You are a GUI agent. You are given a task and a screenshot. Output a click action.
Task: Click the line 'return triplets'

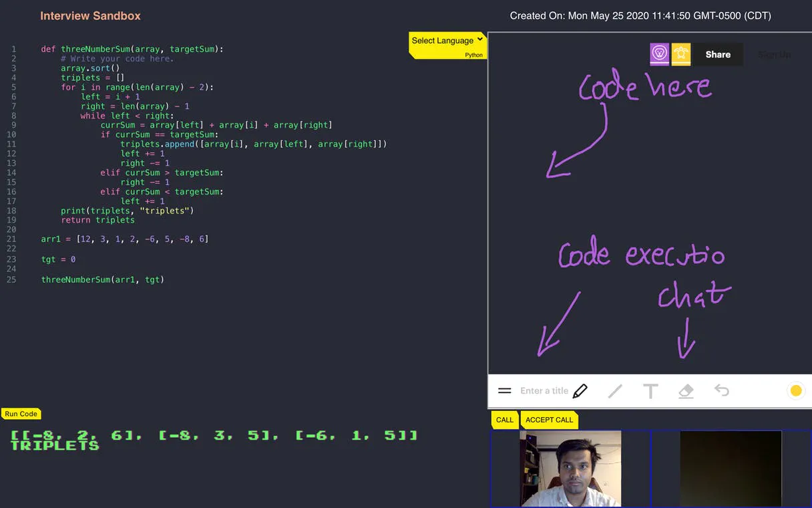coord(97,220)
